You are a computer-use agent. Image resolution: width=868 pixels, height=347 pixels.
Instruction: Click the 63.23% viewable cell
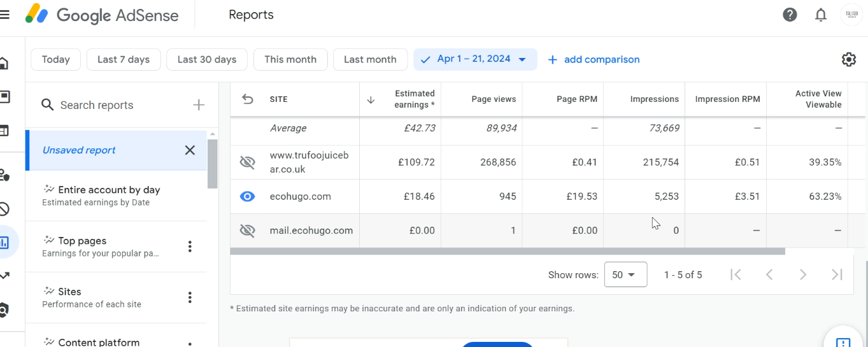[825, 197]
